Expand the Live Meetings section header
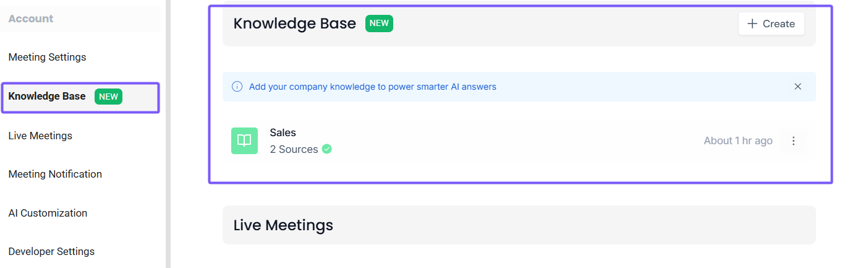Image resolution: width=868 pixels, height=268 pixels. (x=519, y=225)
